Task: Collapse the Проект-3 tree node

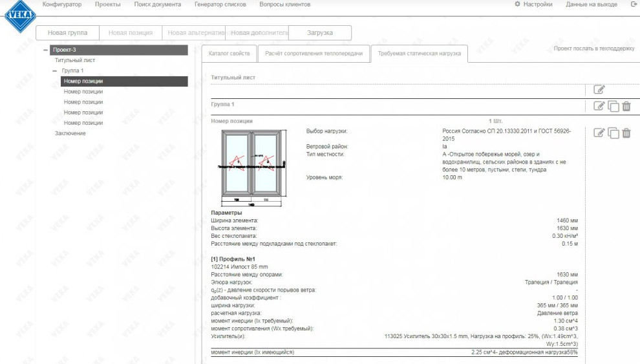Action: pyautogui.click(x=45, y=50)
